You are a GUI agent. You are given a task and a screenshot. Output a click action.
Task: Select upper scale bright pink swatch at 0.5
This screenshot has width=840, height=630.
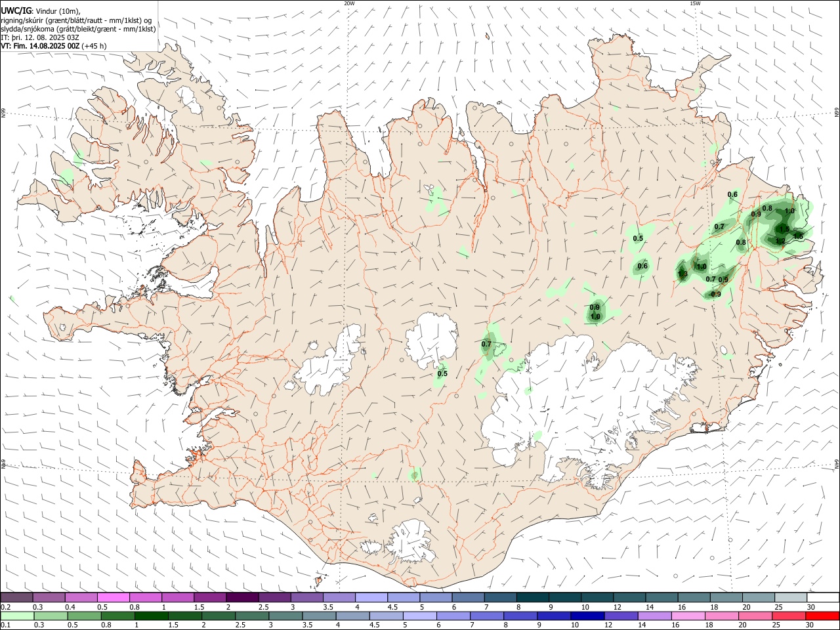coord(114,597)
